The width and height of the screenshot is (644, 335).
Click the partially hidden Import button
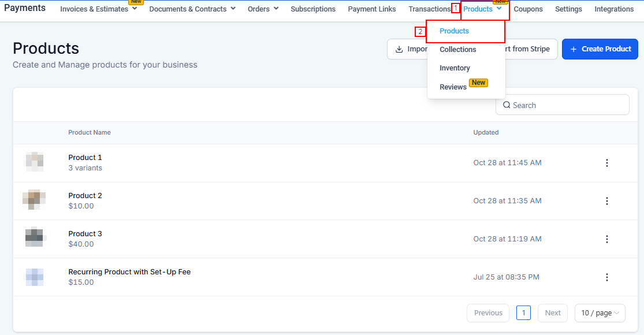pyautogui.click(x=407, y=49)
